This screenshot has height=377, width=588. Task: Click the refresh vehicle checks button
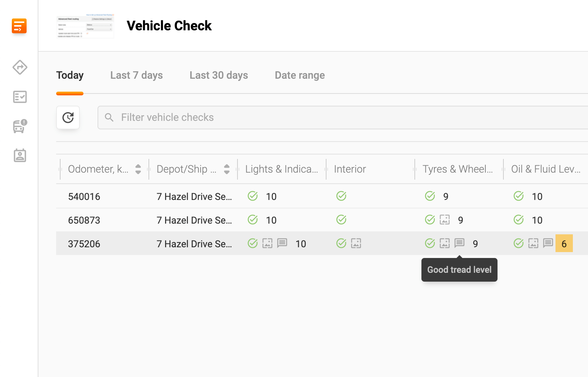point(68,118)
